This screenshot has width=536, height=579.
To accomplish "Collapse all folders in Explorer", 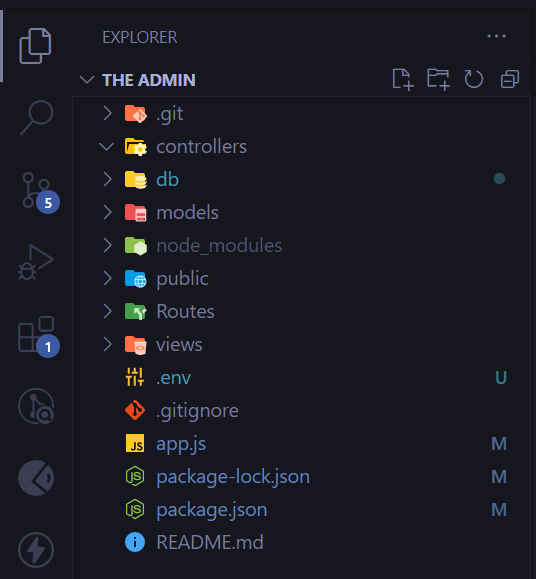I will tap(510, 79).
